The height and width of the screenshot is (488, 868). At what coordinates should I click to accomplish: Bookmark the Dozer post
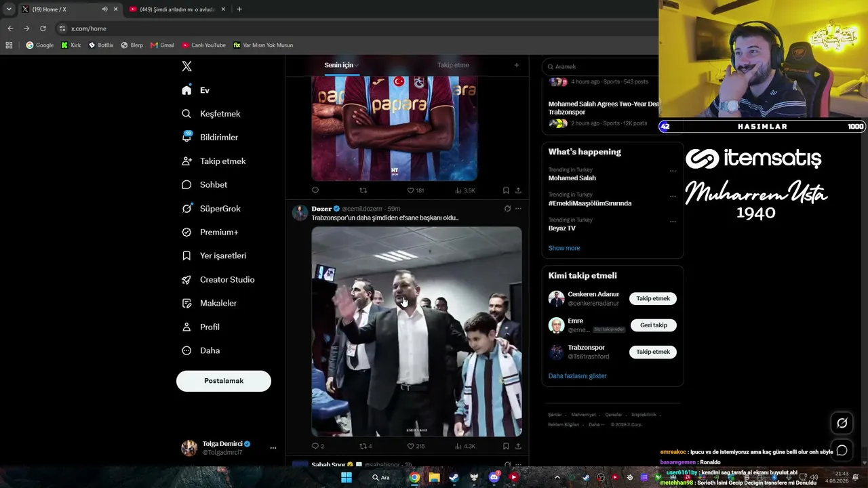[506, 446]
